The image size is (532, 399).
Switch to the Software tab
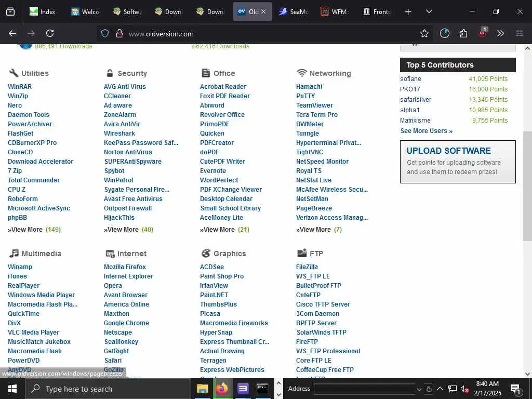pyautogui.click(x=128, y=12)
